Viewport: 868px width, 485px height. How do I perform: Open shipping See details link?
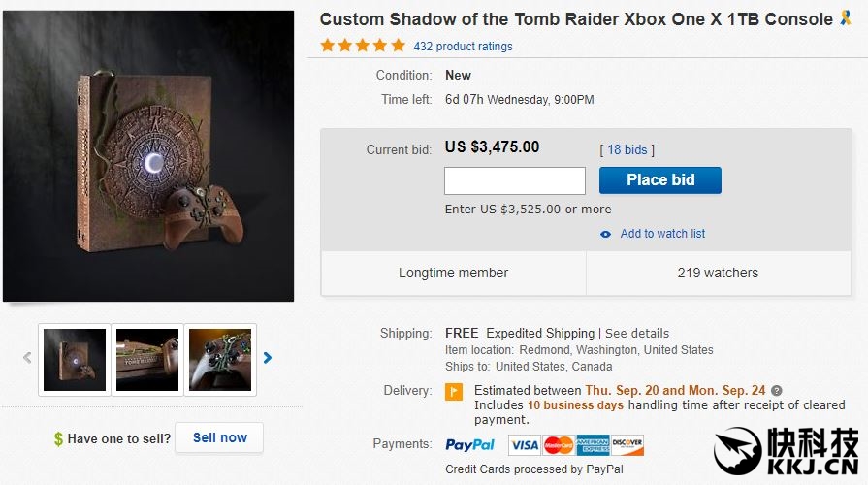[637, 334]
